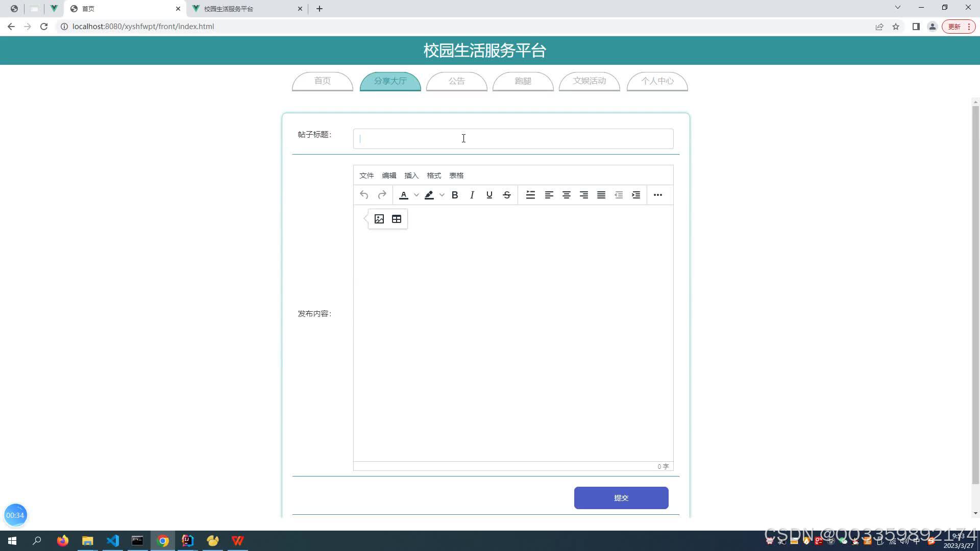Toggle the browser side panel
Screen dimensions: 980x551
point(916,27)
